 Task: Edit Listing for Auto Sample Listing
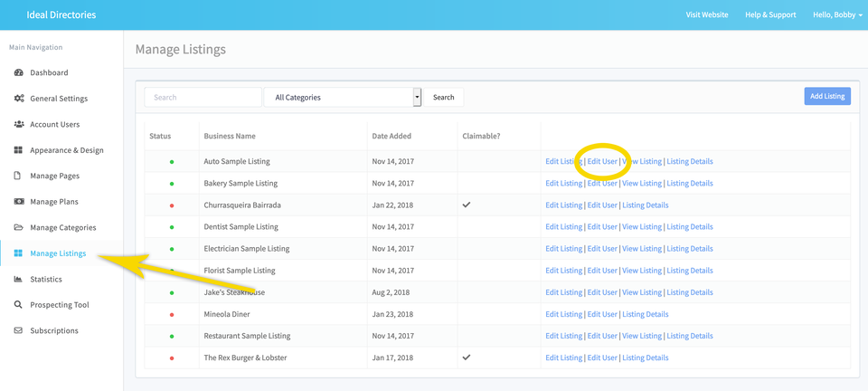click(x=563, y=162)
